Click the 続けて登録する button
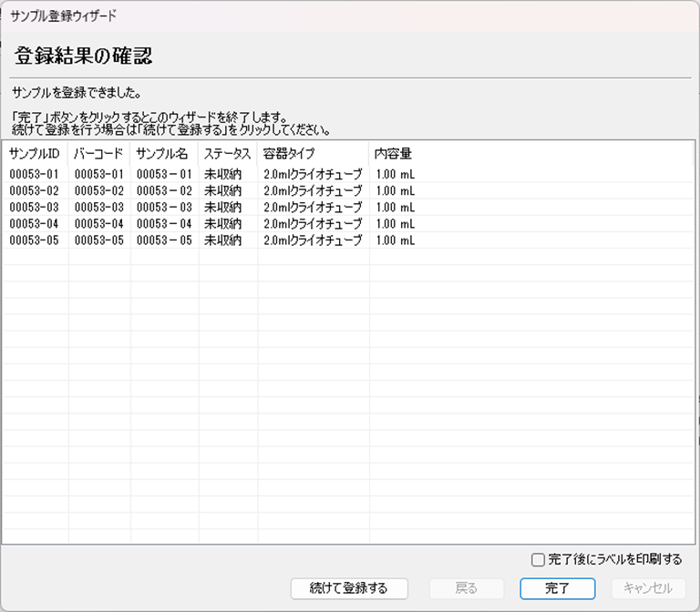This screenshot has height=612, width=700. pyautogui.click(x=349, y=588)
